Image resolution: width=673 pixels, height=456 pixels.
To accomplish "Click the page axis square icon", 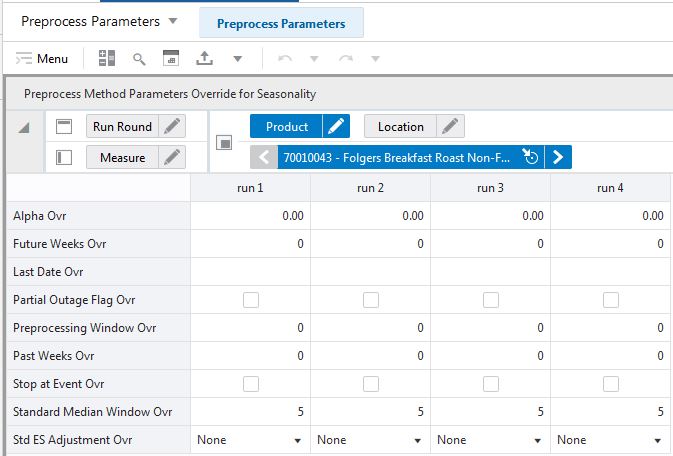I will pos(224,142).
